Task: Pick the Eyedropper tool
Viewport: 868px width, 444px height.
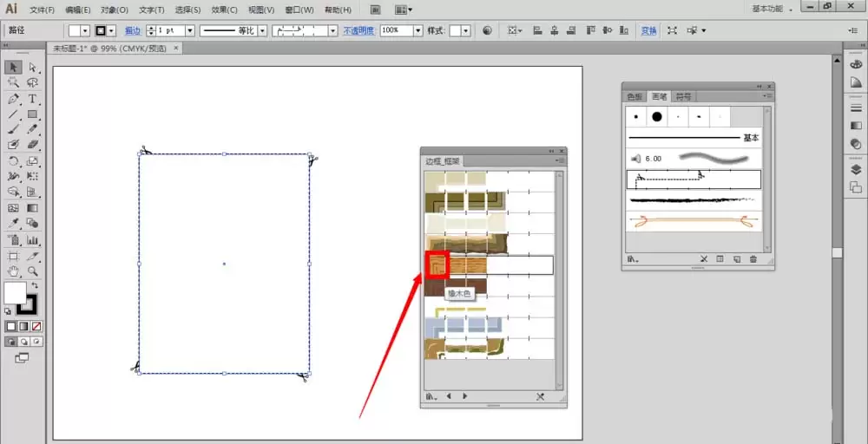Action: [13, 223]
